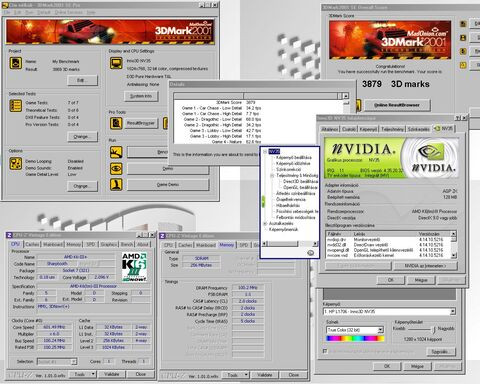Click the flyout tree horizontal scrollbar right arrow

click(315, 244)
